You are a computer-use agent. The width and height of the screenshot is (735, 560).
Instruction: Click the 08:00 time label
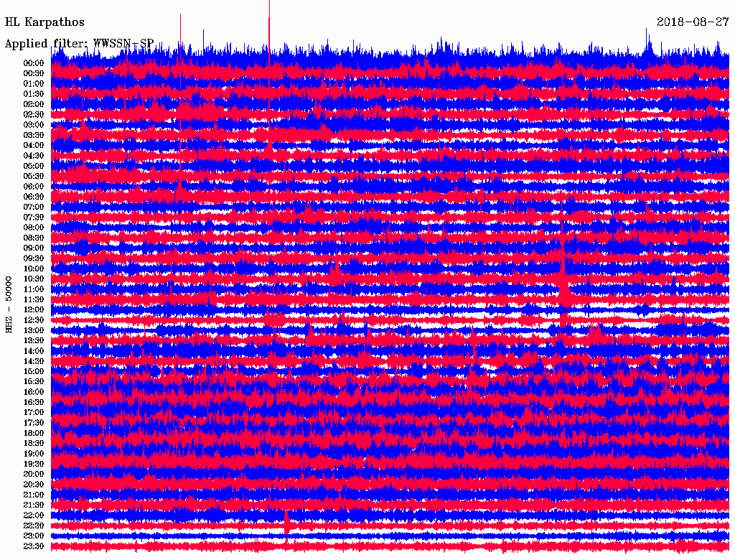pyautogui.click(x=34, y=228)
